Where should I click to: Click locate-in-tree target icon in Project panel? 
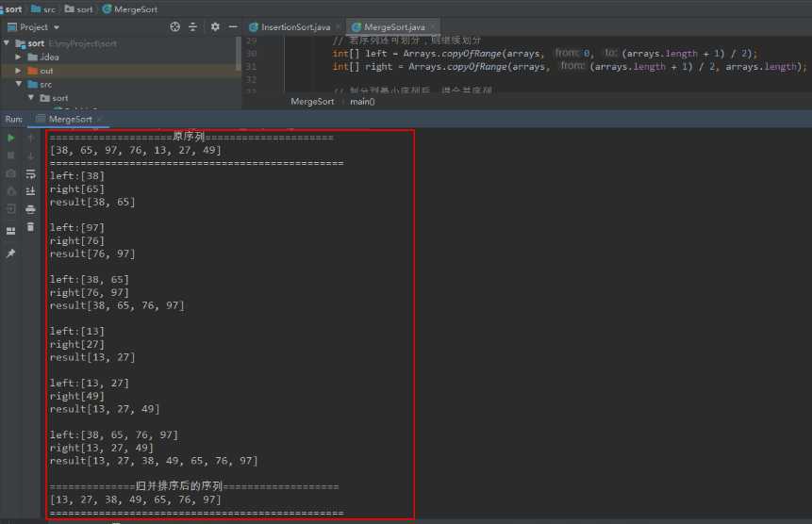point(175,27)
